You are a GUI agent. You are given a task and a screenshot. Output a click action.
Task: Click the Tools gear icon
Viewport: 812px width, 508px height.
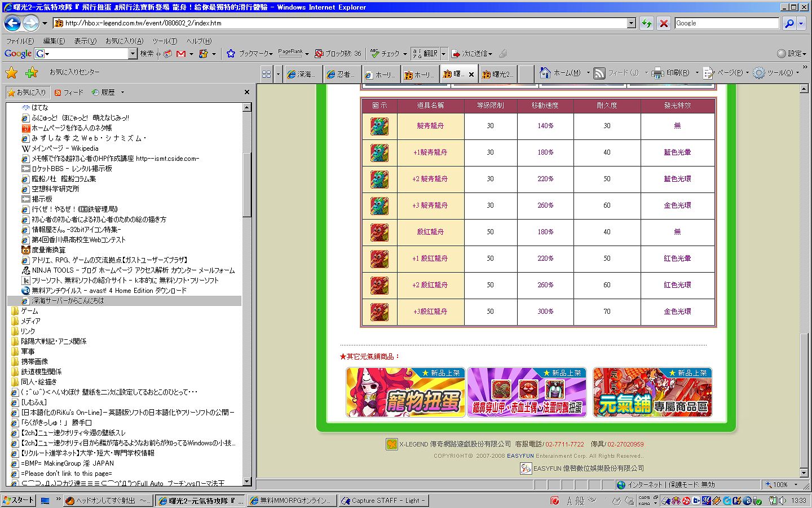click(759, 73)
